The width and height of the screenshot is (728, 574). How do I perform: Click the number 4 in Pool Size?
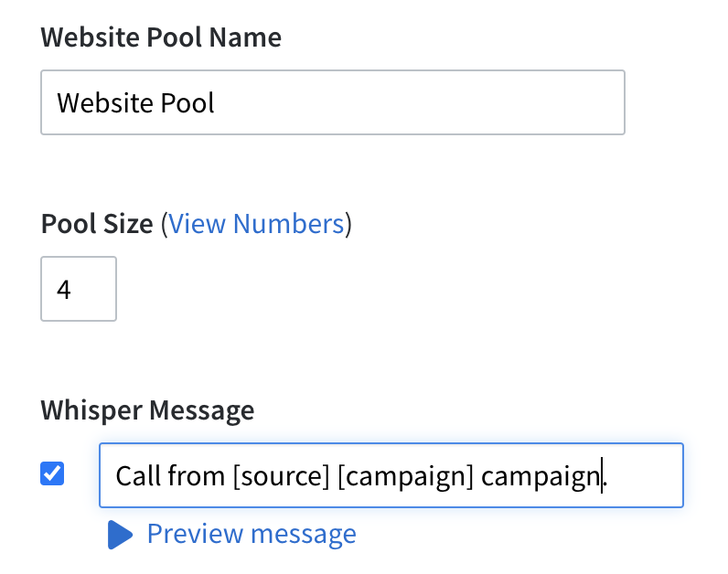pyautogui.click(x=64, y=290)
